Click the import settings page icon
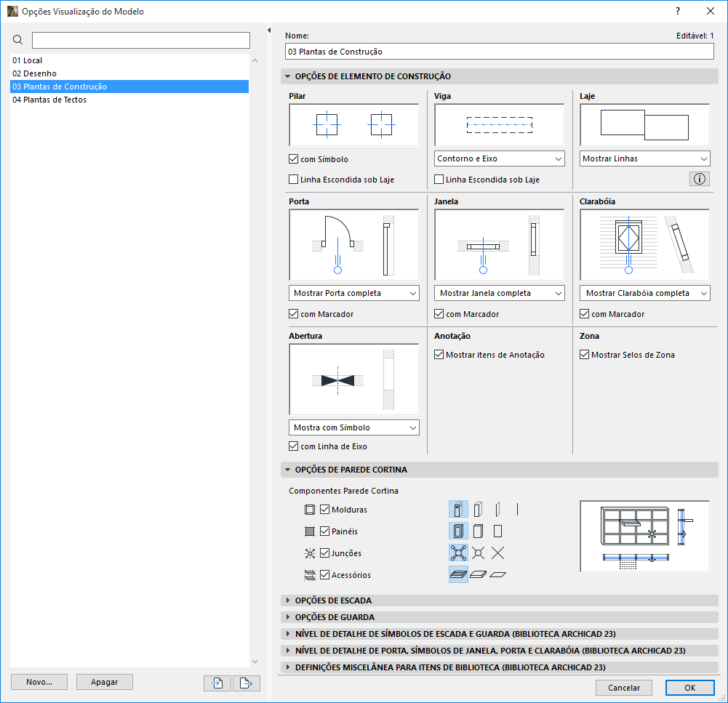 click(x=217, y=683)
